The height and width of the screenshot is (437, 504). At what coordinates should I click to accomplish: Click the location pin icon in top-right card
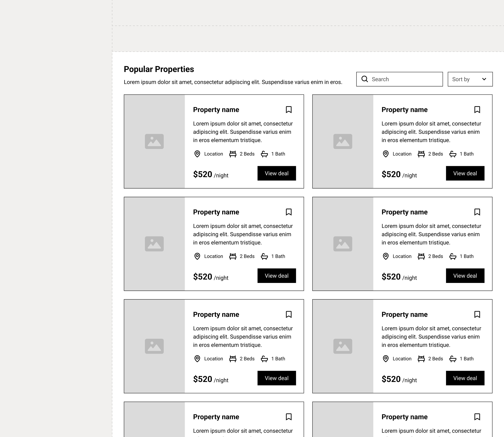pos(386,154)
